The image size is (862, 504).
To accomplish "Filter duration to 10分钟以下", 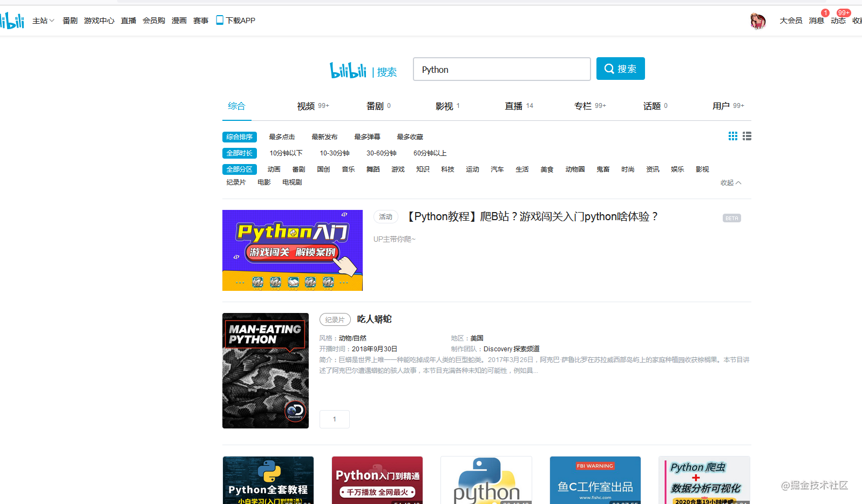I will 286,153.
